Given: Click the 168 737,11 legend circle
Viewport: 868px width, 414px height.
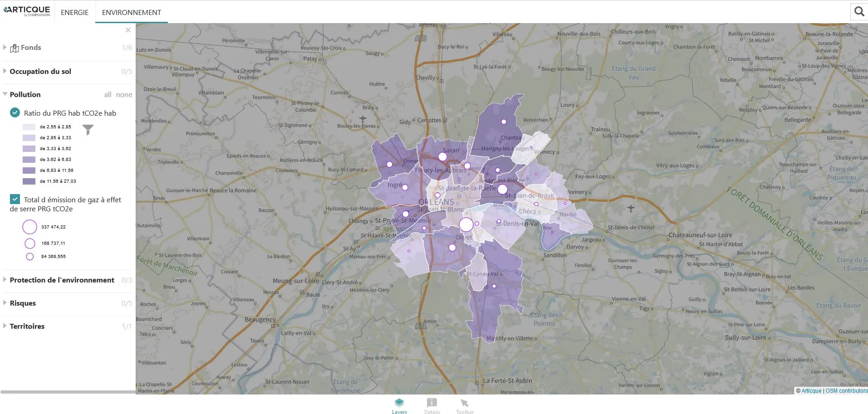Looking at the screenshot, I should (30, 244).
